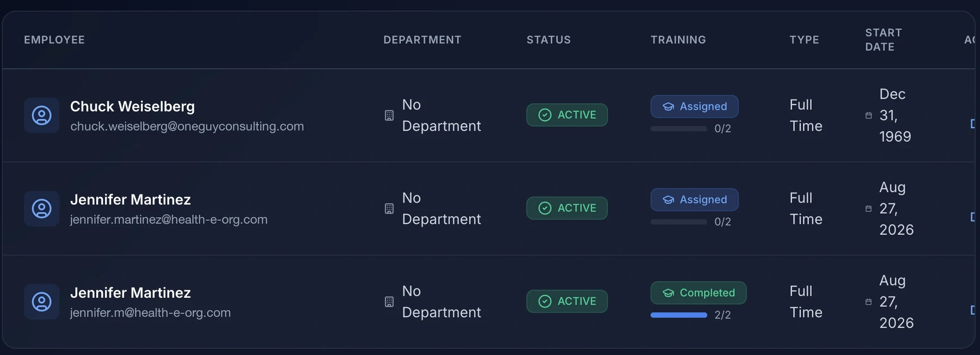This screenshot has width=980, height=355.
Task: Click the Employee column header
Action: (54, 40)
